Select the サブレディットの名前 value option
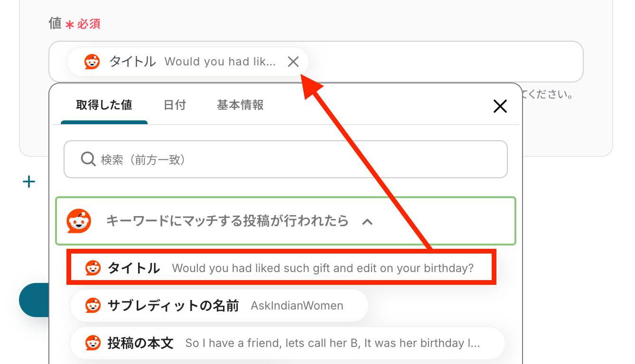Screen dimensions: 635x364 click(x=219, y=306)
